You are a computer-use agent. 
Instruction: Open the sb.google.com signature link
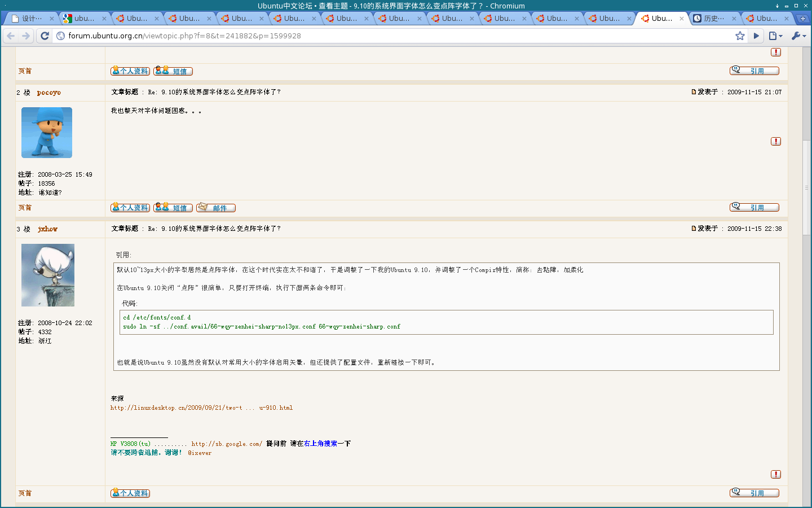click(x=227, y=444)
